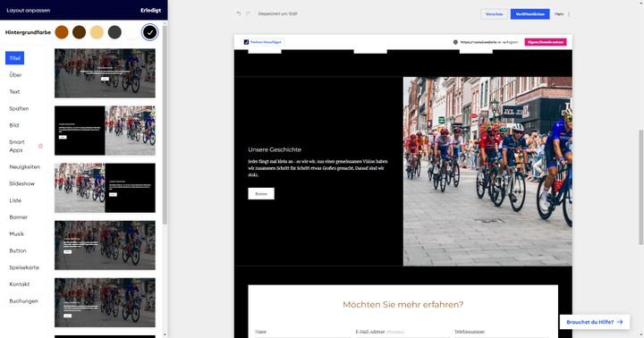Image resolution: width=644 pixels, height=338 pixels.
Task: Select the Smart Apps section category
Action: 17,146
